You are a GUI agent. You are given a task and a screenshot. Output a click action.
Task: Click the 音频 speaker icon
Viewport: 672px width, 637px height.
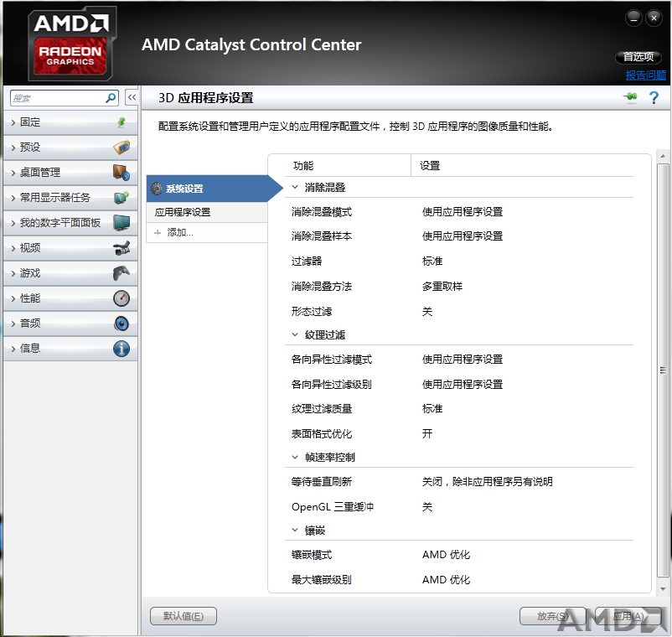pyautogui.click(x=121, y=324)
